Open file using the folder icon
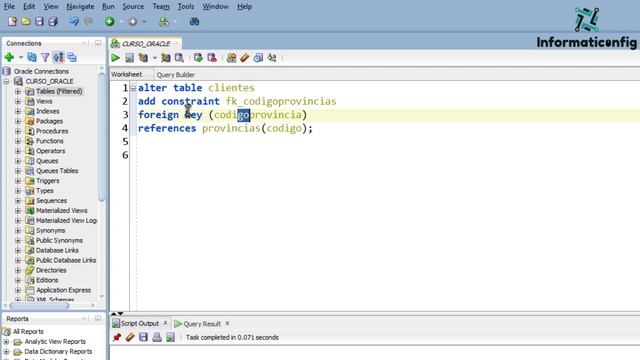This screenshot has height=360, width=640. pyautogui.click(x=26, y=22)
